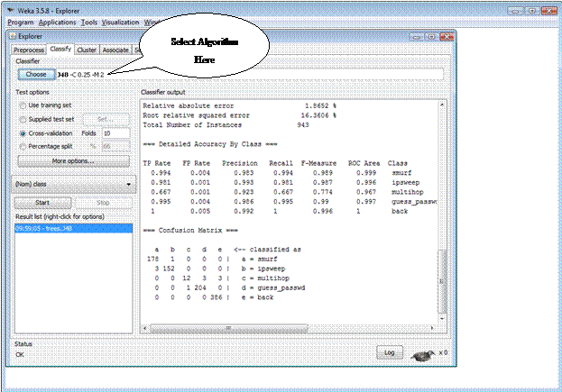The height and width of the screenshot is (392, 562).
Task: Select Percentage split radio button
Action: [x=23, y=146]
